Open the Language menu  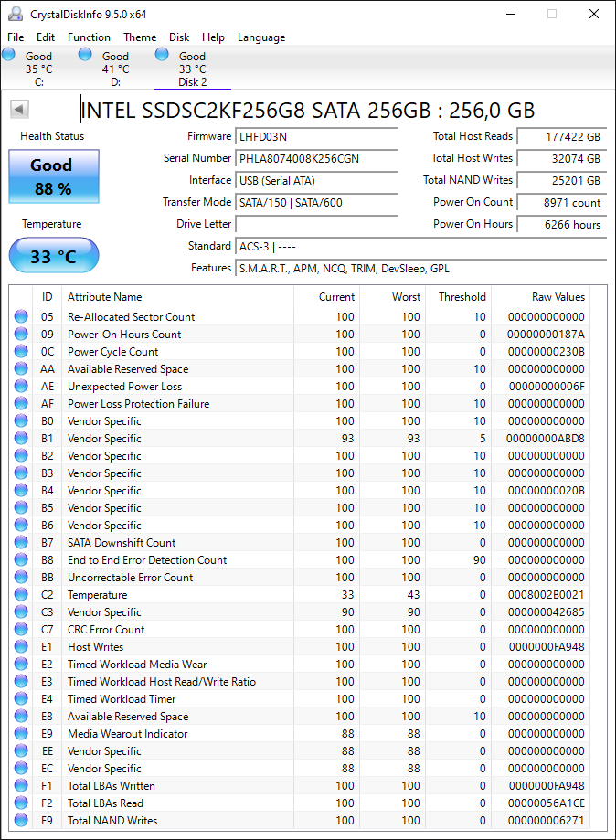261,37
